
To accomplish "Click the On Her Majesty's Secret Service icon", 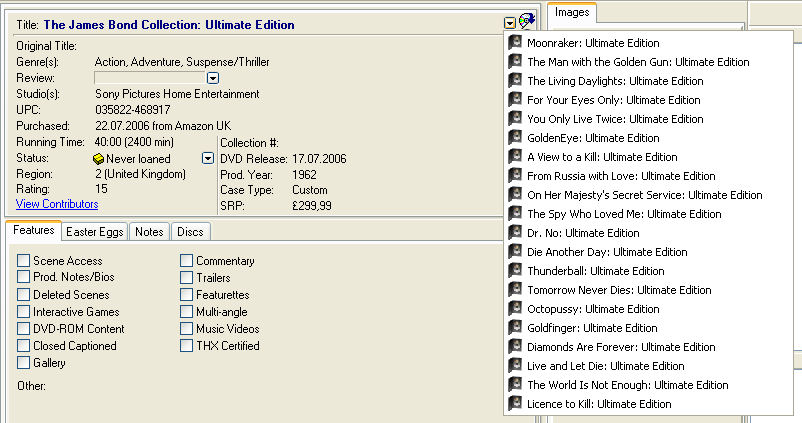I will point(515,194).
